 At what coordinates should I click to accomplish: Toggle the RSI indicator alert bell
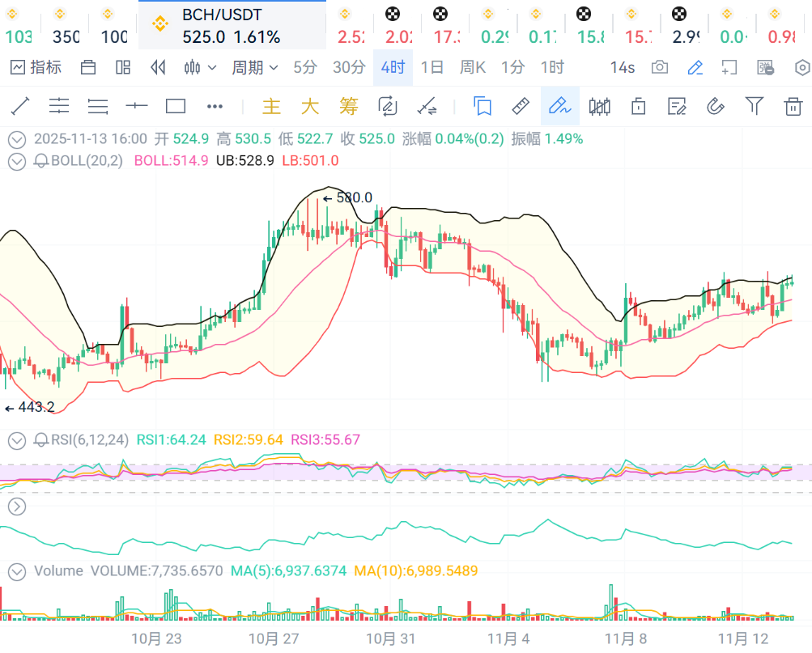[40, 440]
